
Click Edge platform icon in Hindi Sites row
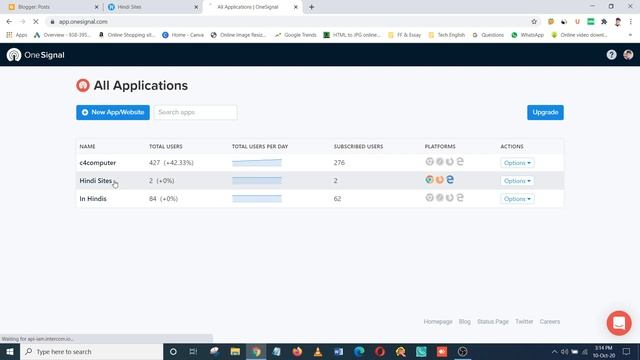tap(450, 180)
